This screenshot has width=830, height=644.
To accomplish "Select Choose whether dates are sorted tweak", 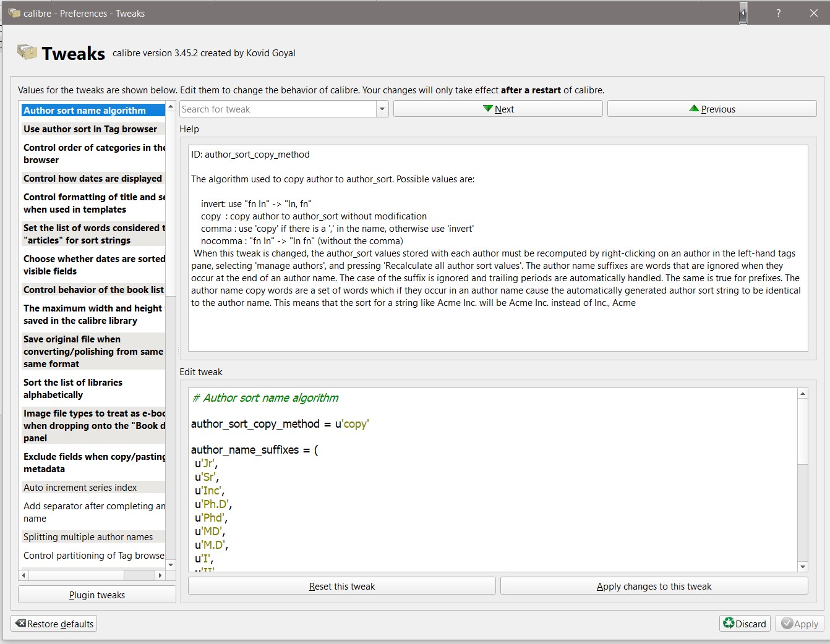I will pyautogui.click(x=93, y=265).
